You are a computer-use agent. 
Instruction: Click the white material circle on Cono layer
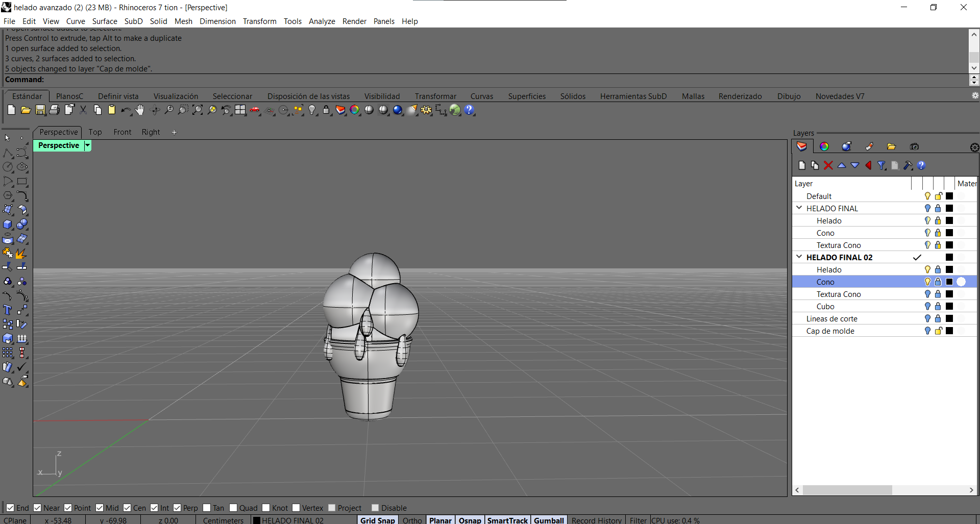(x=961, y=282)
